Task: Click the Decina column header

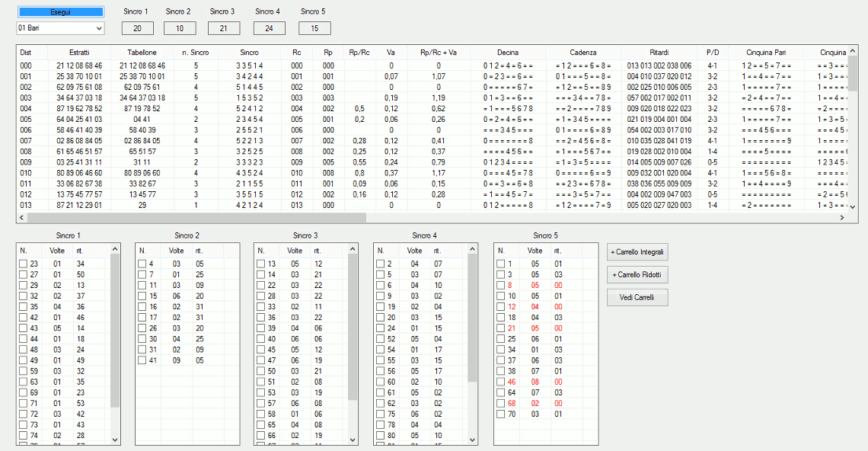Action: [508, 53]
